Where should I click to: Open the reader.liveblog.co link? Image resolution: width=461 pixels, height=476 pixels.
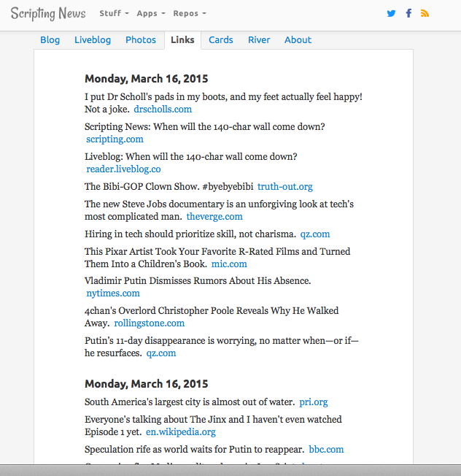click(123, 169)
